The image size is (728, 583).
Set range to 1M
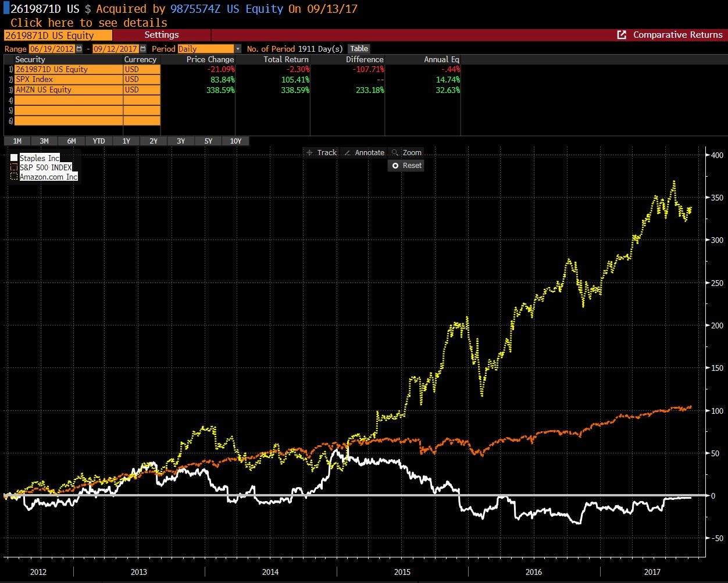tap(17, 141)
